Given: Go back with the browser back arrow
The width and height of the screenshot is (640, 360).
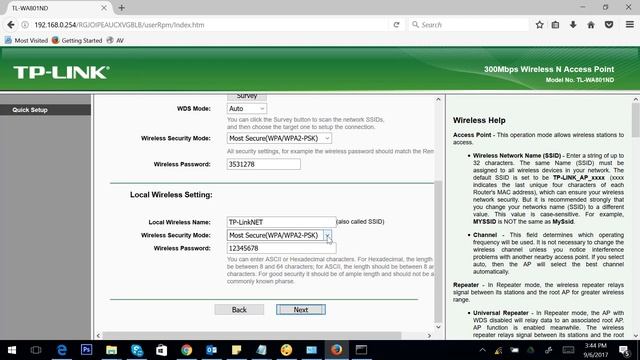Looking at the screenshot, I should (11, 25).
